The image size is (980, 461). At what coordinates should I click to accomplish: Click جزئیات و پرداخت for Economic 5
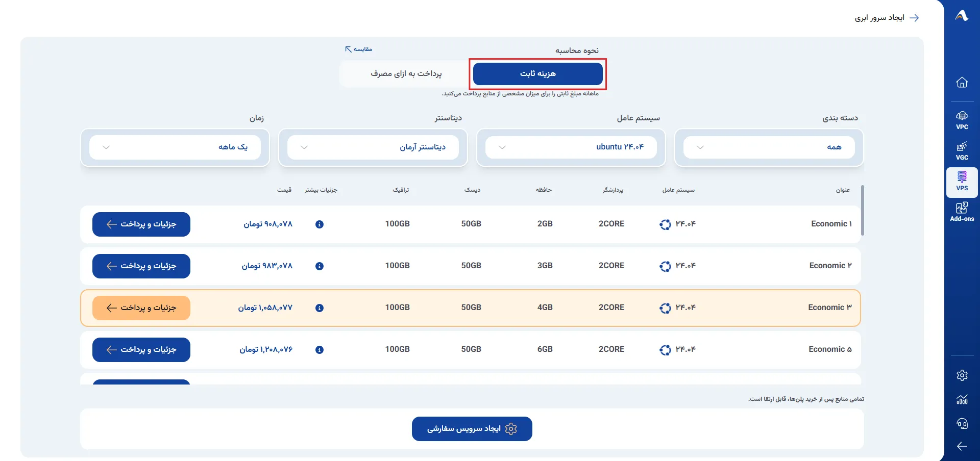tap(141, 350)
